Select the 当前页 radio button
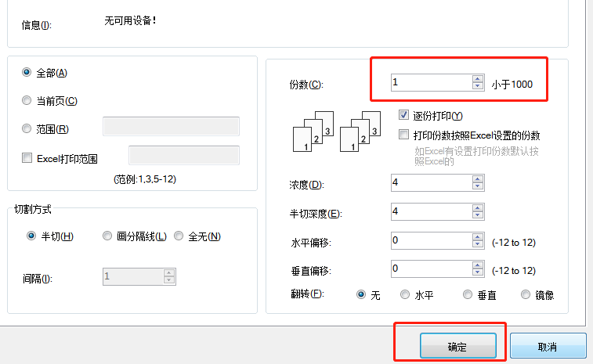The width and height of the screenshot is (593, 364). 28,100
